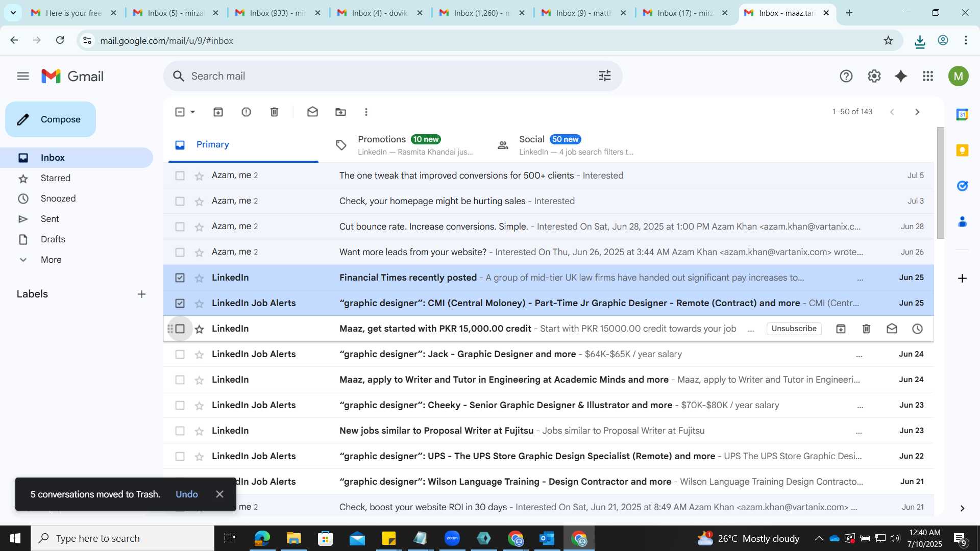
Task: Open Zoom from the taskbar
Action: pyautogui.click(x=452, y=538)
